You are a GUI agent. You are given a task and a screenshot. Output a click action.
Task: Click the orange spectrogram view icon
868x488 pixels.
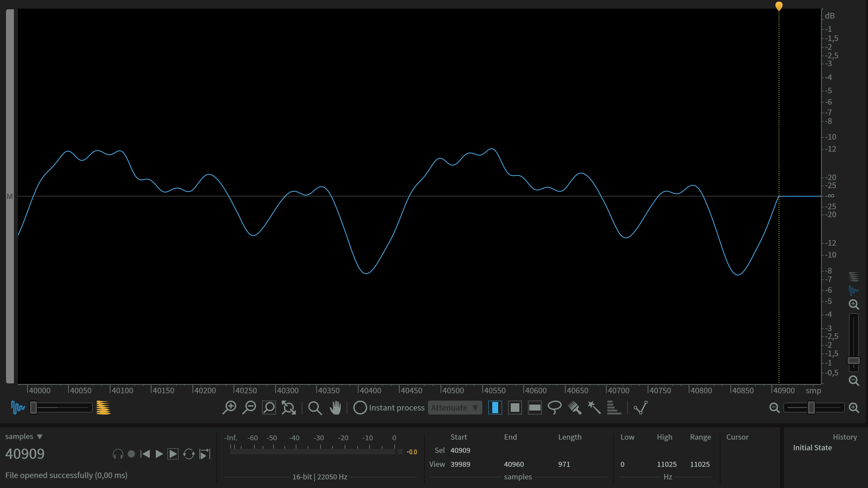point(103,408)
